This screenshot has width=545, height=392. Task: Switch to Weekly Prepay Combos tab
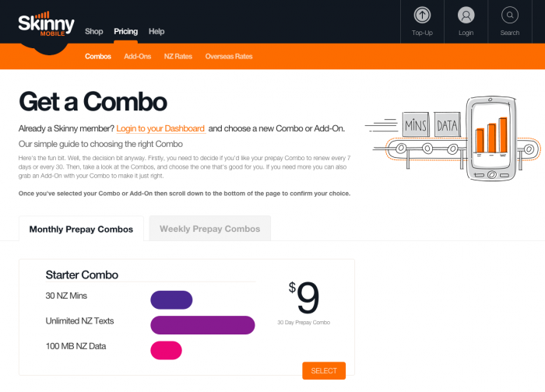point(210,229)
